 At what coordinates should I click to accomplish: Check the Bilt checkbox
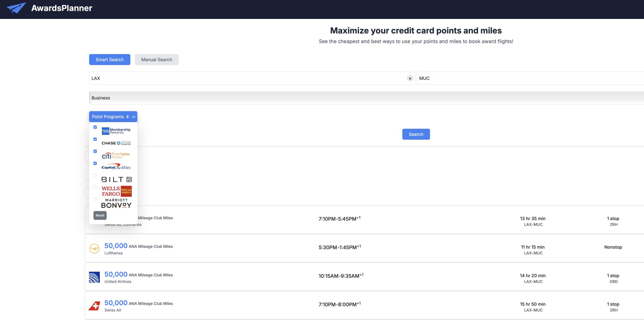click(x=95, y=175)
